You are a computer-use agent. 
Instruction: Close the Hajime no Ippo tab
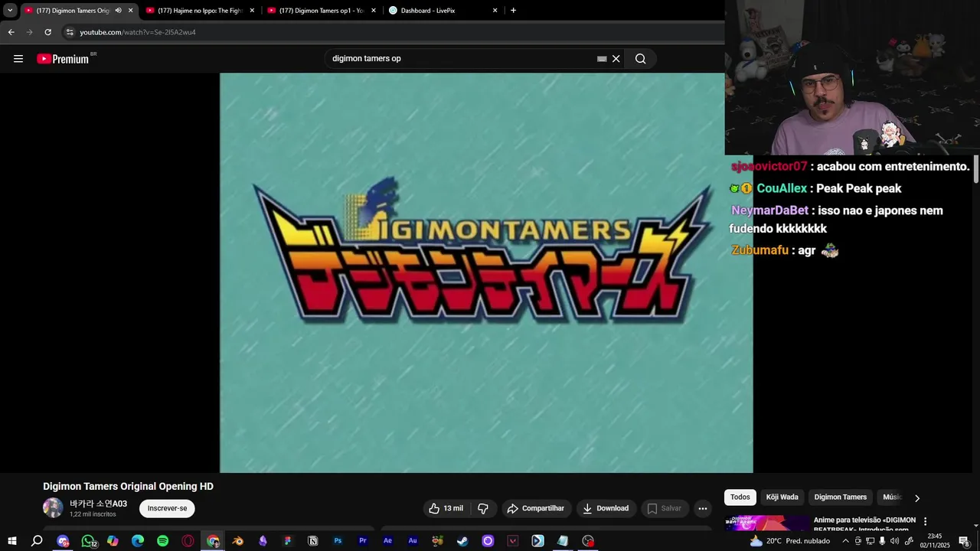tap(252, 10)
